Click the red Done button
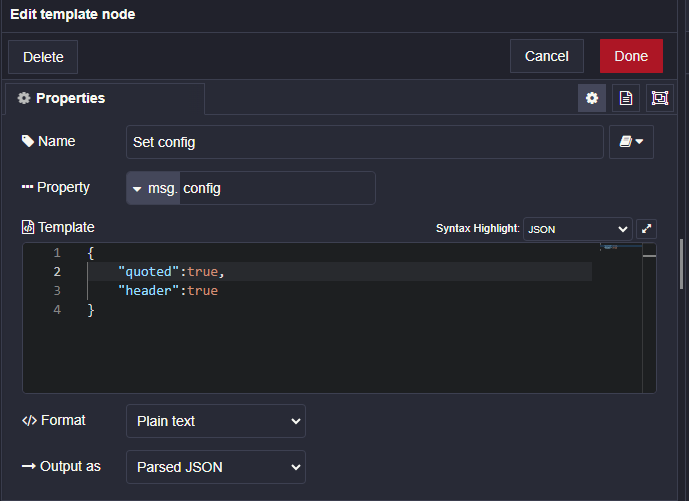 631,56
